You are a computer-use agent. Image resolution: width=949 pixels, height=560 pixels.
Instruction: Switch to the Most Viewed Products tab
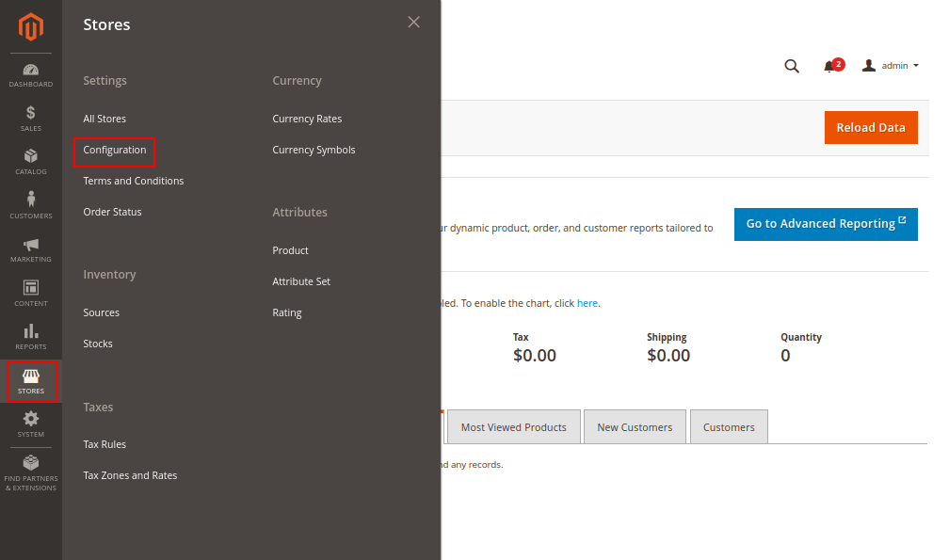(x=513, y=427)
